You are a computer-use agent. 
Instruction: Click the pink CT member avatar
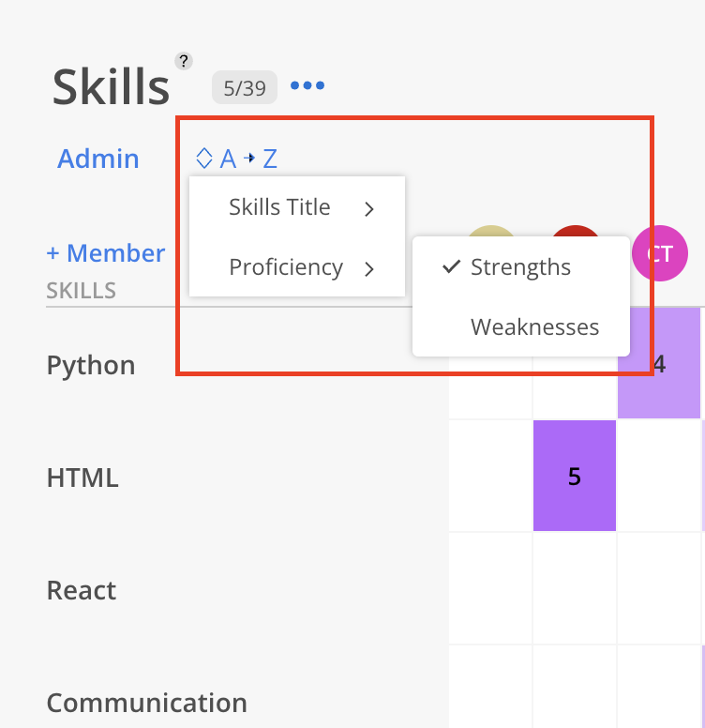click(x=660, y=251)
